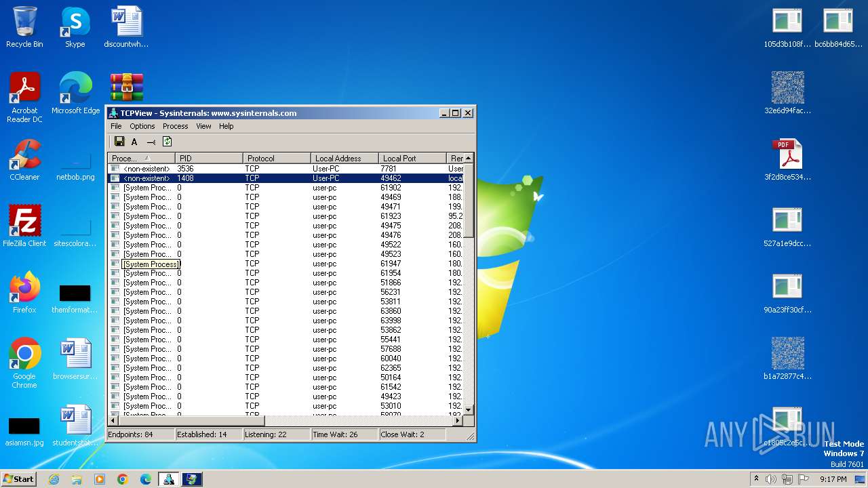The image size is (868, 488).
Task: Open the Help menu
Action: coord(226,126)
